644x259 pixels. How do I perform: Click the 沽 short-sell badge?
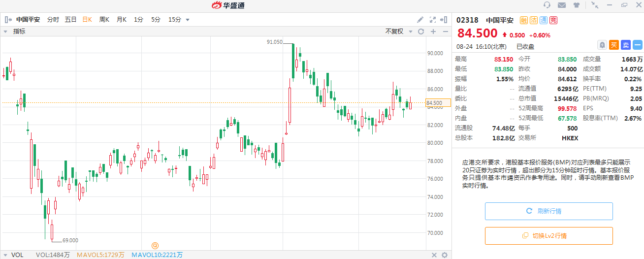[x=533, y=20]
